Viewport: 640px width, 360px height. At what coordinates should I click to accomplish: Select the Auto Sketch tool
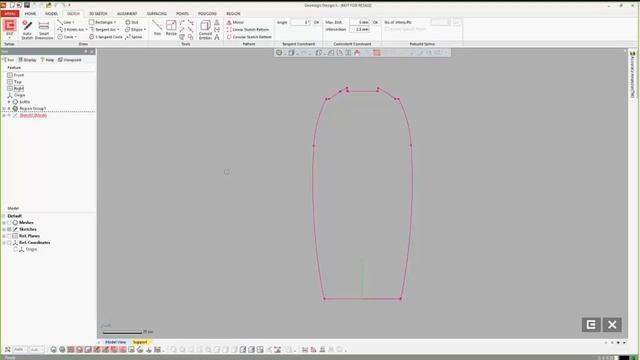point(27,30)
